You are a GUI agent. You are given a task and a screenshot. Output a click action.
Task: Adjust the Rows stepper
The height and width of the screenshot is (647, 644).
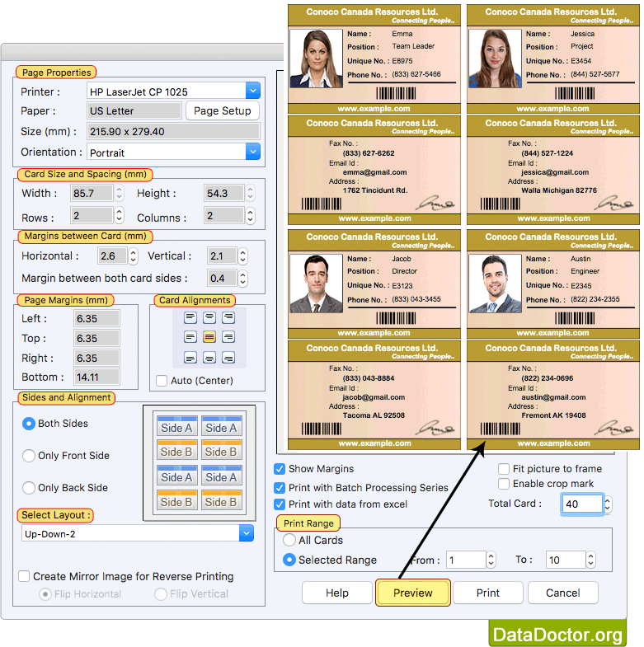click(120, 215)
